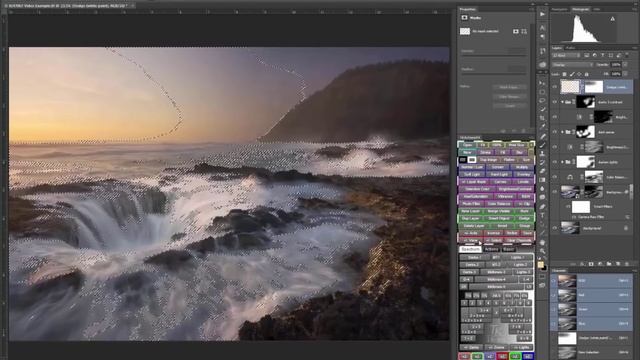
Task: Select the Rectangular Marquee tool
Action: pyautogui.click(x=542, y=91)
